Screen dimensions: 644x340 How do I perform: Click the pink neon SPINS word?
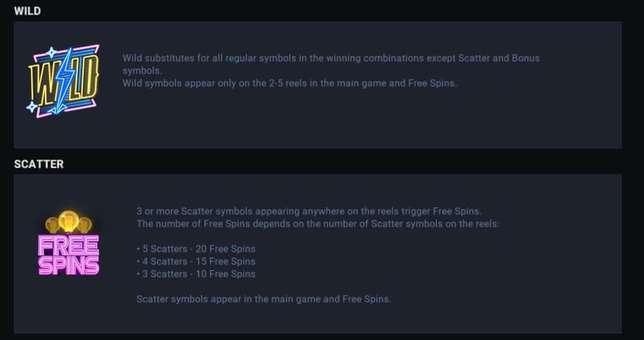click(68, 265)
